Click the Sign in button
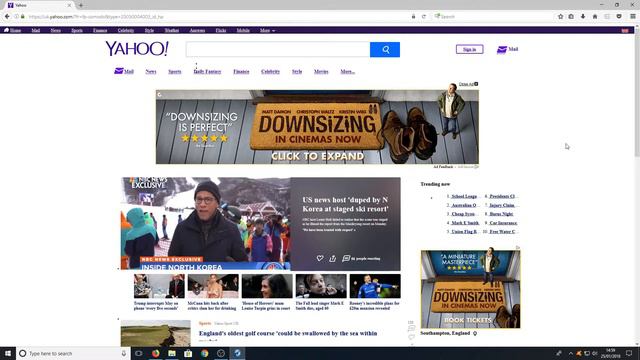The height and width of the screenshot is (360, 640). 469,49
